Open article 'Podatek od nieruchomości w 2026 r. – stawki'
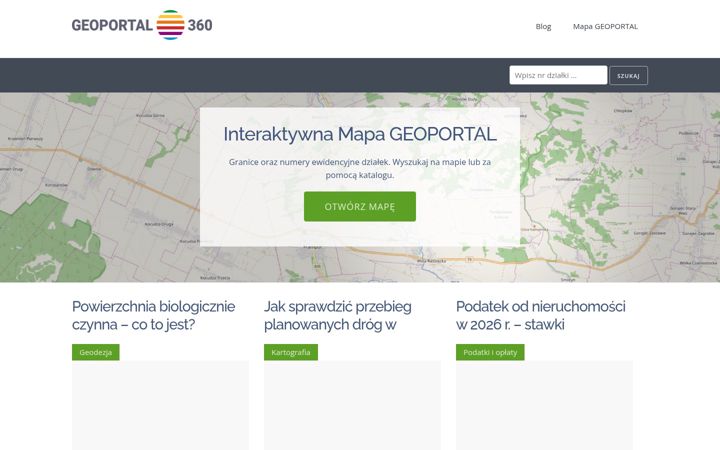This screenshot has width=720, height=450. [x=540, y=315]
